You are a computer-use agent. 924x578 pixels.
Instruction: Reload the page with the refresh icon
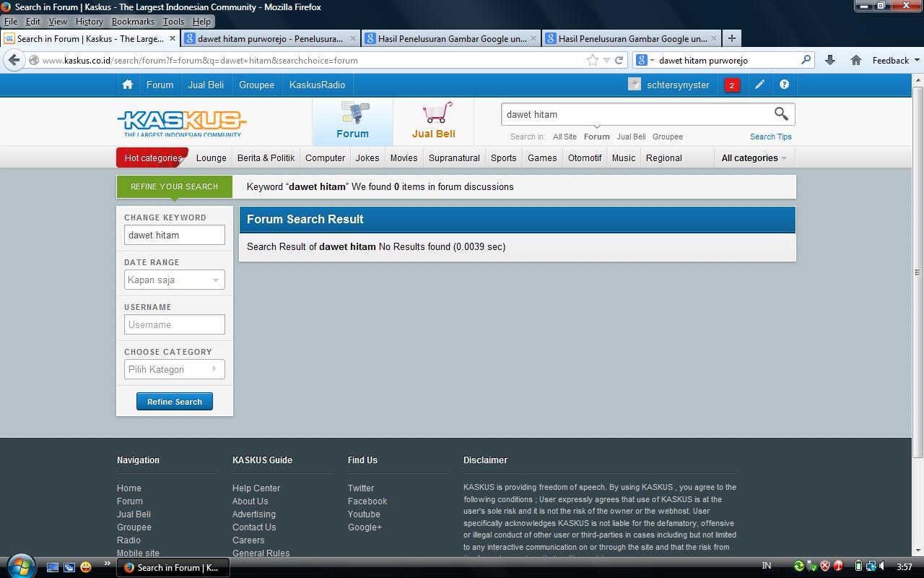click(619, 60)
